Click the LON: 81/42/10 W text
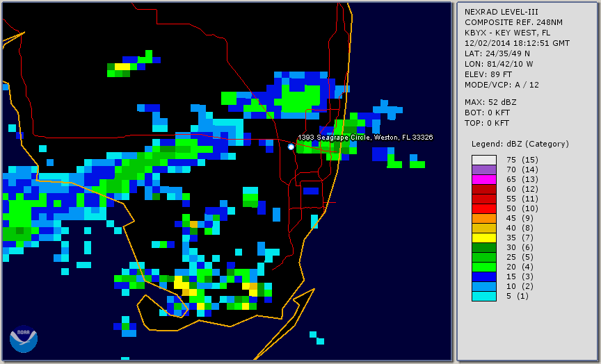The height and width of the screenshot is (364, 601). [x=499, y=64]
